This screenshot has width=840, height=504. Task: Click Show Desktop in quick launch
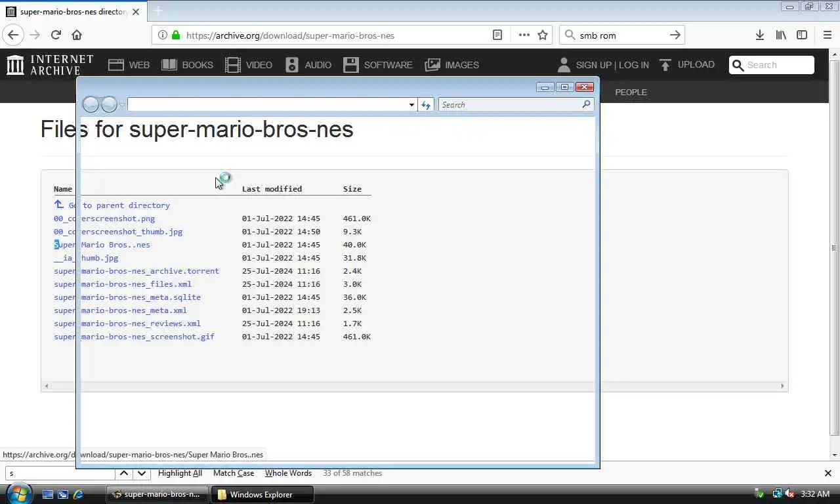click(47, 494)
